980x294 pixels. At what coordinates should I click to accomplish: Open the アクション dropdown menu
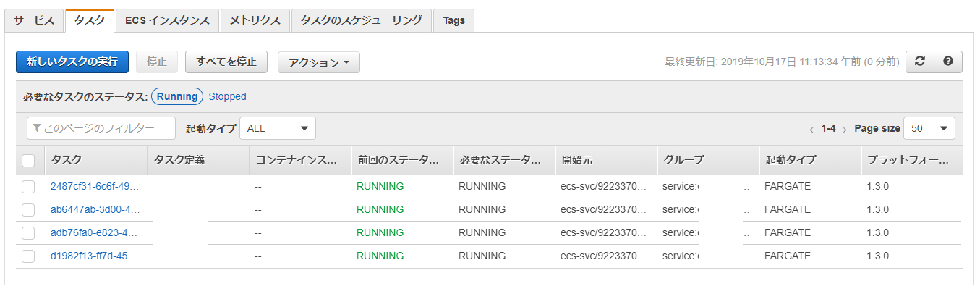[x=318, y=62]
